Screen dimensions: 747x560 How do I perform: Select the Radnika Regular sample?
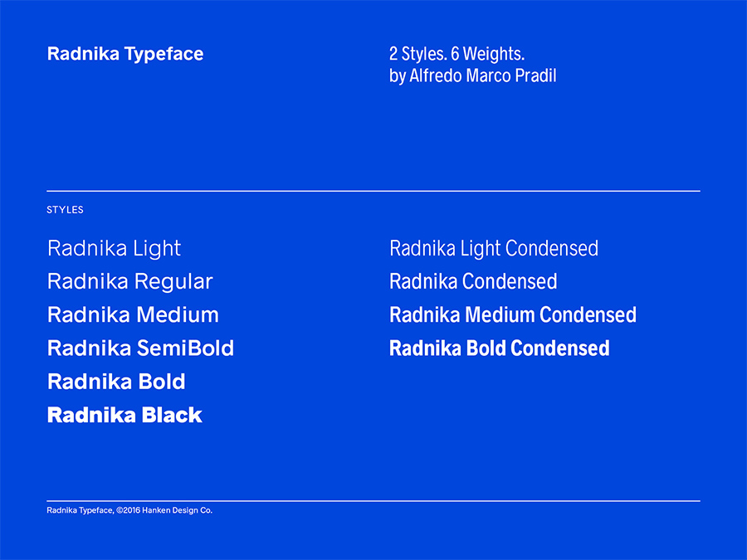coord(129,282)
